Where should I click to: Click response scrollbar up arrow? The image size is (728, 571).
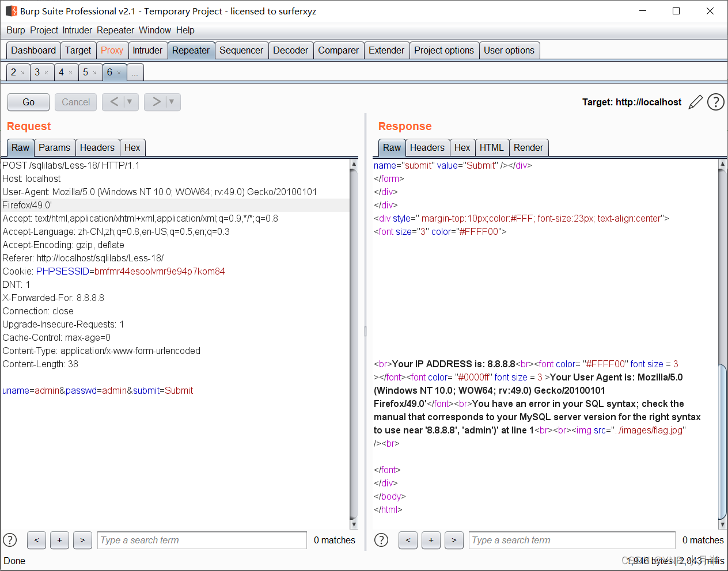[723, 164]
